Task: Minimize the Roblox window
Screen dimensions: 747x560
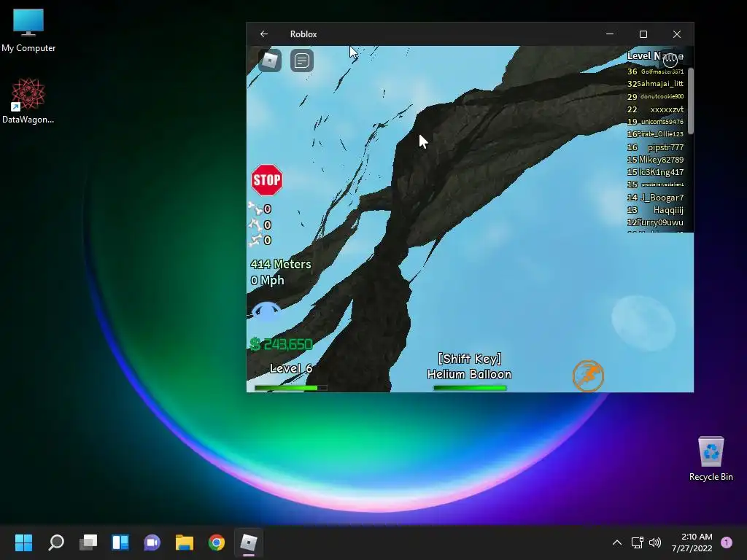Action: coord(610,34)
